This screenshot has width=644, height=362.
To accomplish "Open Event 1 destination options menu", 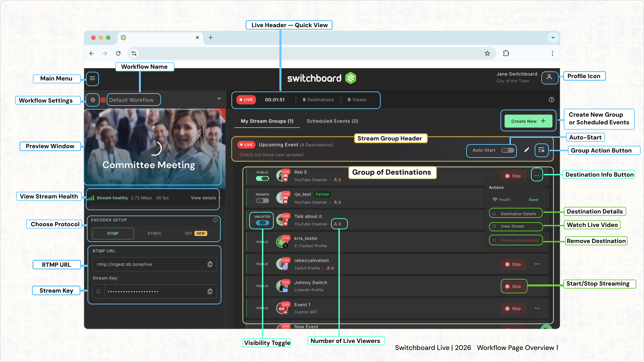I will point(537,308).
